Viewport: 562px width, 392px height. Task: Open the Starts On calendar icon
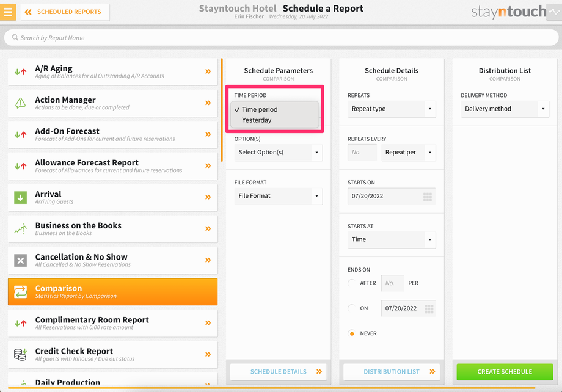click(x=428, y=197)
